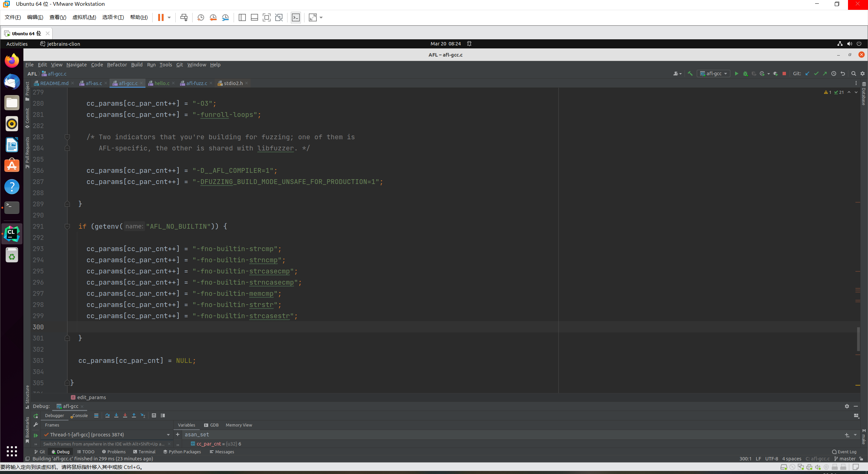The image size is (868, 474).
Task: Click VMware revert to snapshot icon
Action: point(213,18)
